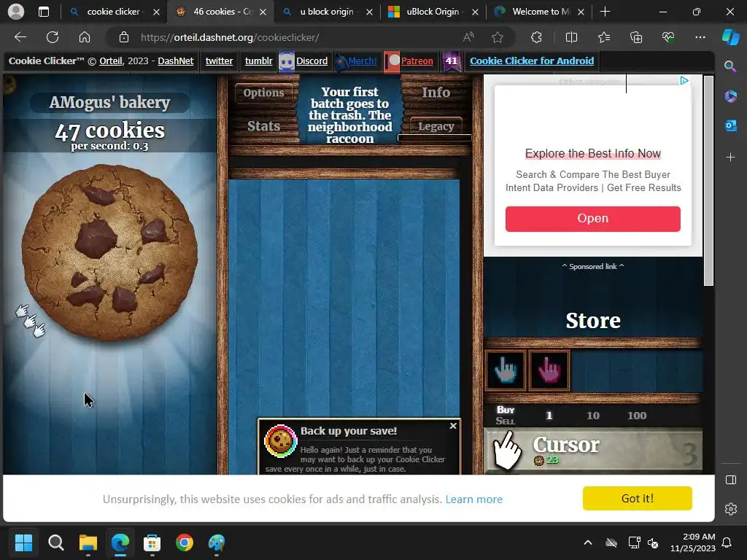Open the Info menu

[436, 93]
